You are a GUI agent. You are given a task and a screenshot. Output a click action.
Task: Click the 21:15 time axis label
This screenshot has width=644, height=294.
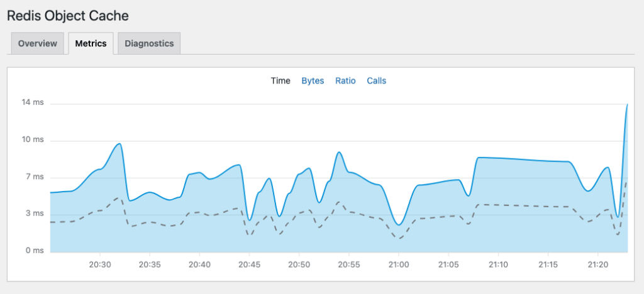pyautogui.click(x=548, y=264)
